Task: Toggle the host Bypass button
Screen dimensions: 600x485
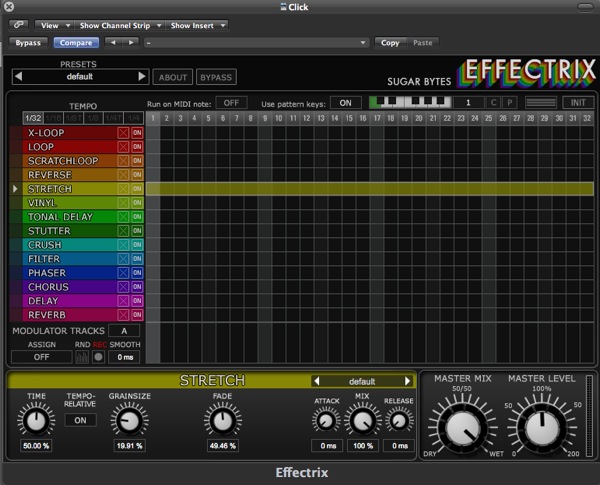Action: tap(28, 42)
